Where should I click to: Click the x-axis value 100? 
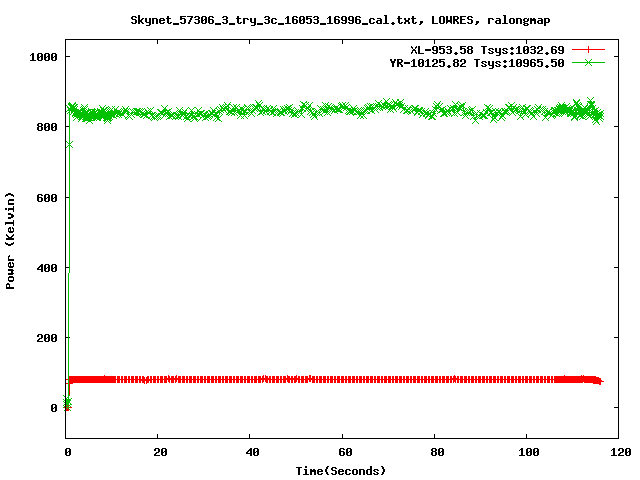[529, 452]
